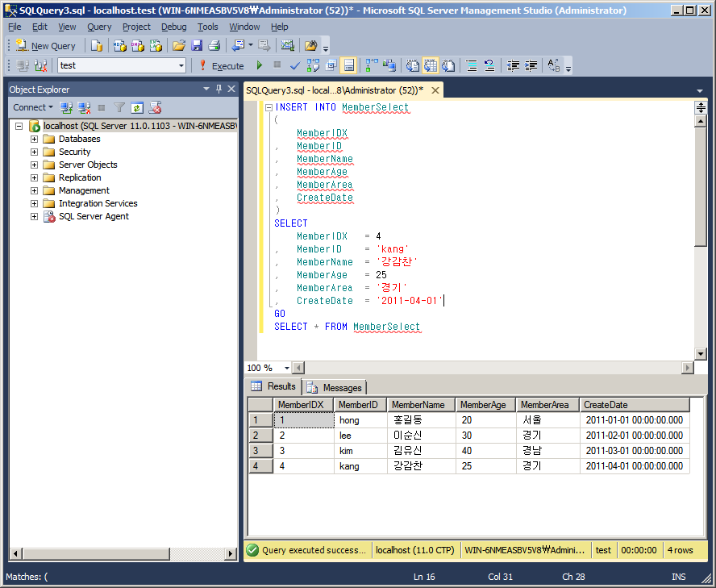Specify values for template parameters icon
The image size is (716, 588).
(x=553, y=66)
